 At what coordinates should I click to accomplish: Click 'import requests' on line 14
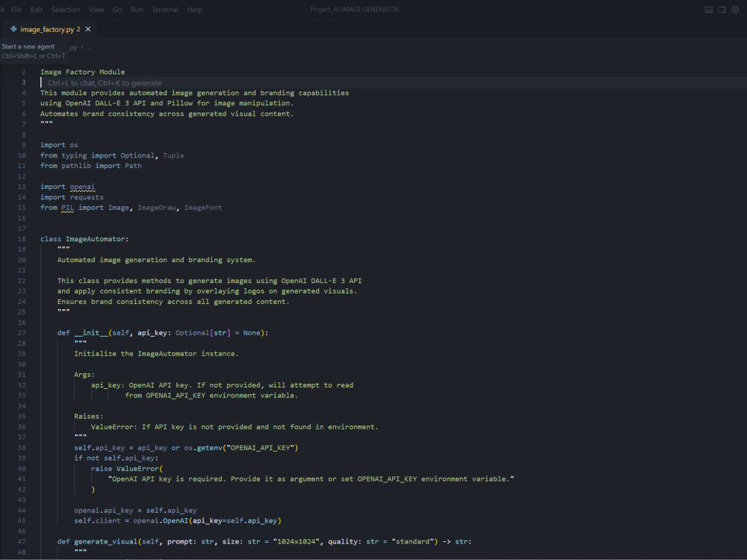tap(72, 197)
